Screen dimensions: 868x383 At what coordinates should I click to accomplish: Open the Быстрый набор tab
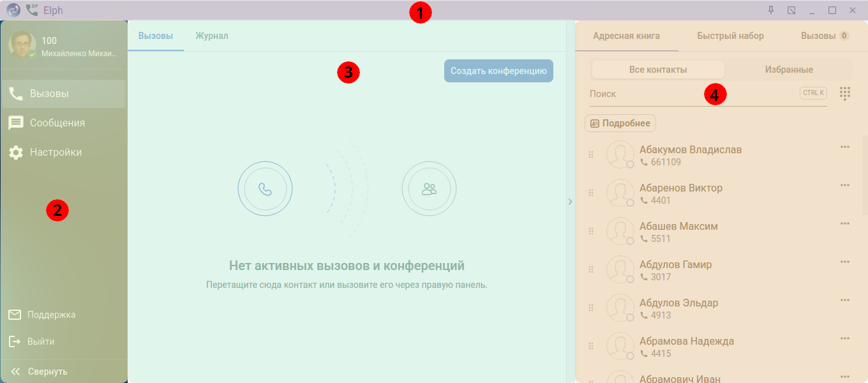pos(730,36)
